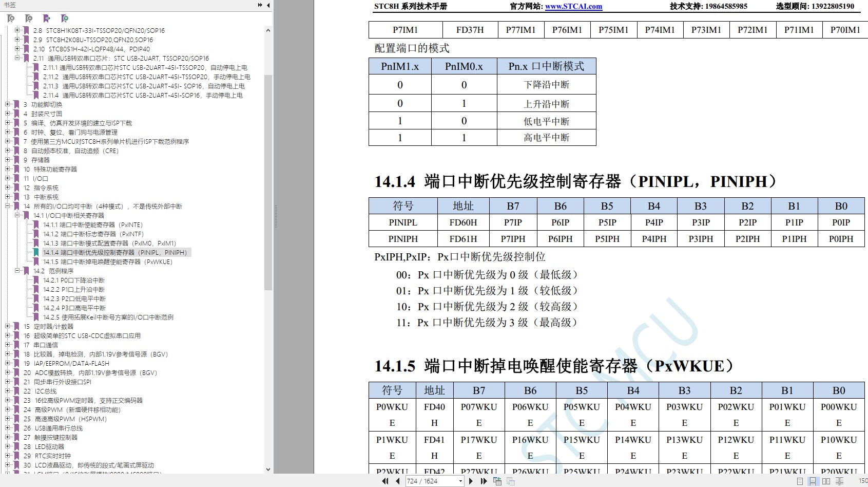Click bookmark icon of 14.2.1 P0口下降沿中断

click(x=36, y=280)
